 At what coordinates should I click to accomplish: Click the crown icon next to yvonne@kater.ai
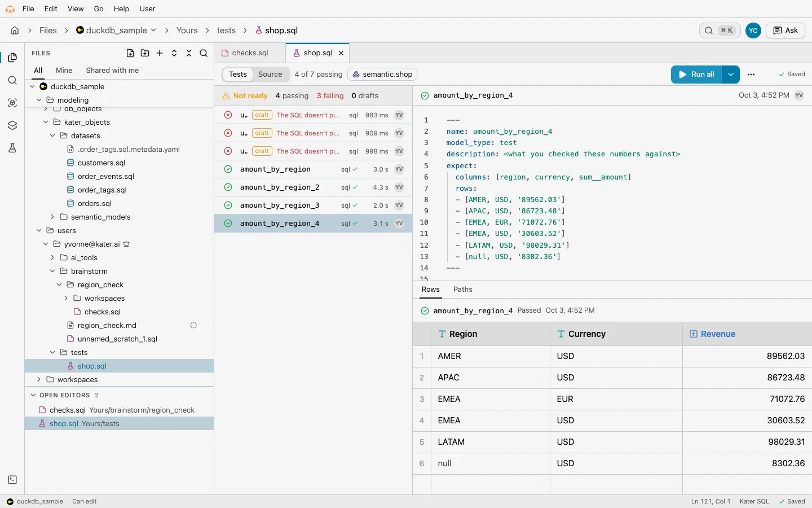[127, 244]
